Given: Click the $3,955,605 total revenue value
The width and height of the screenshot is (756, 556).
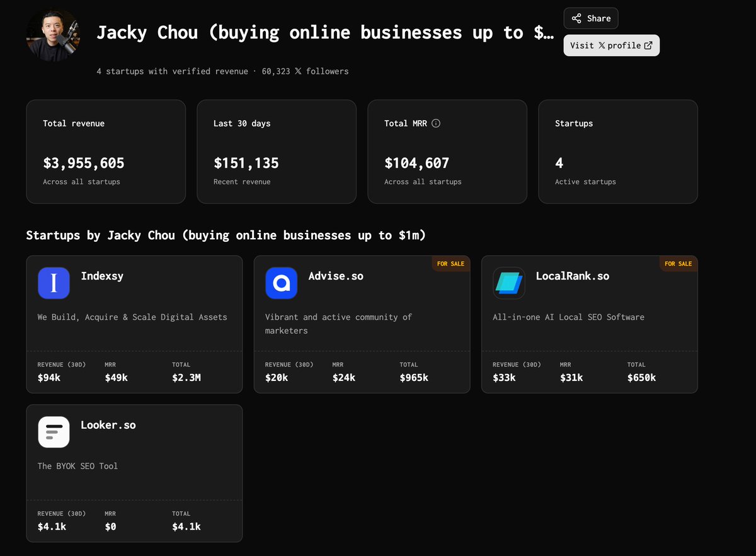Looking at the screenshot, I should tap(84, 163).
